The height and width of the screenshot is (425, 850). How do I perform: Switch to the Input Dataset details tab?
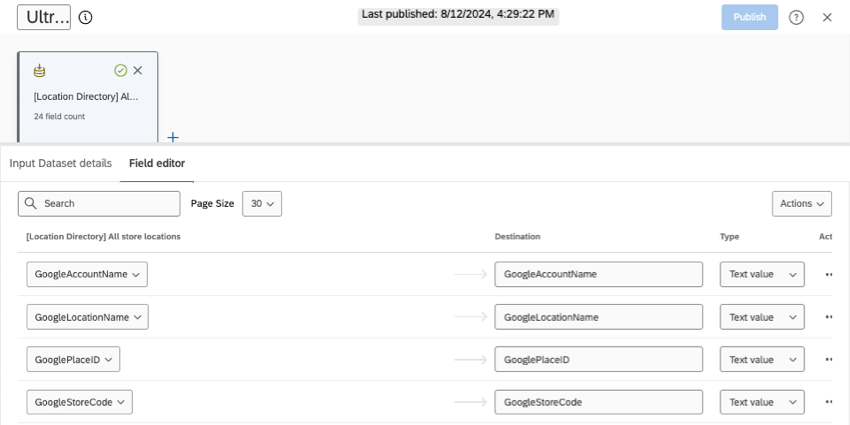coord(61,163)
